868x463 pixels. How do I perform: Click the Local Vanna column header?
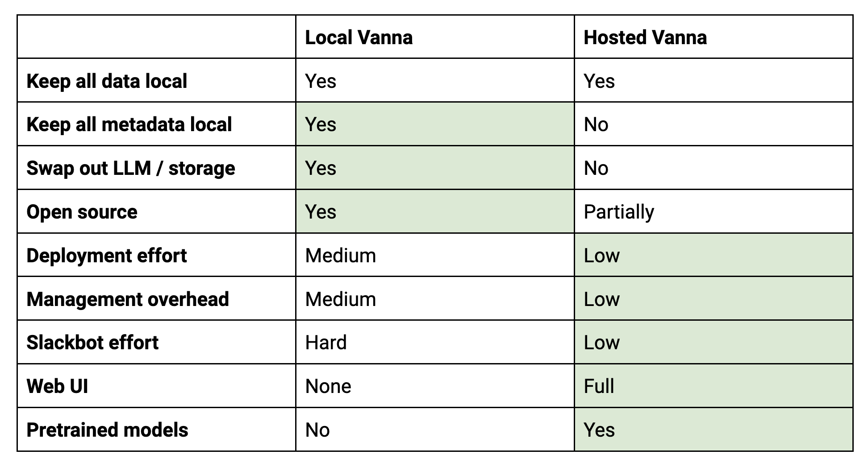(x=359, y=37)
